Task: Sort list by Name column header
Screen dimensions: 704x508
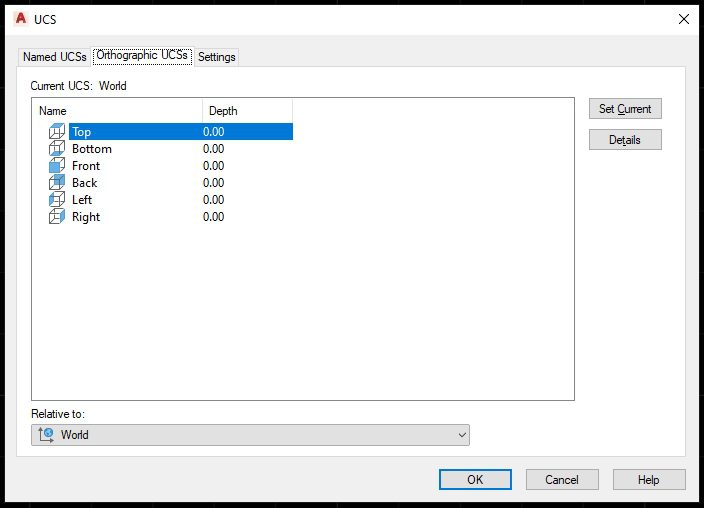Action: click(118, 111)
